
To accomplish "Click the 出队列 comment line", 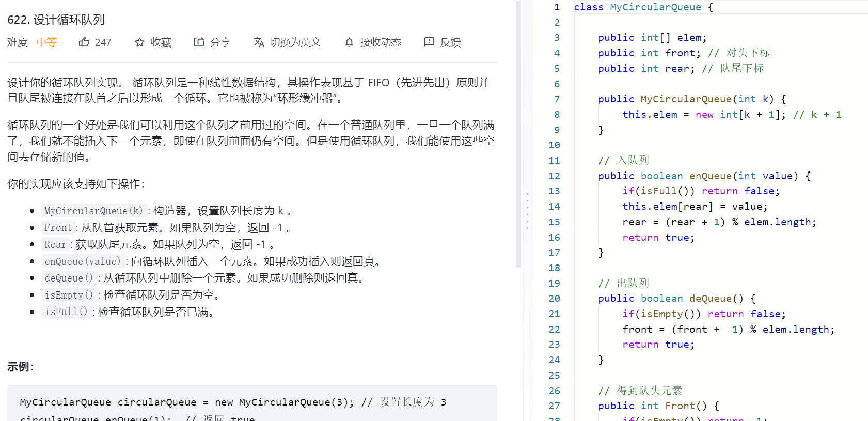I will pos(623,284).
